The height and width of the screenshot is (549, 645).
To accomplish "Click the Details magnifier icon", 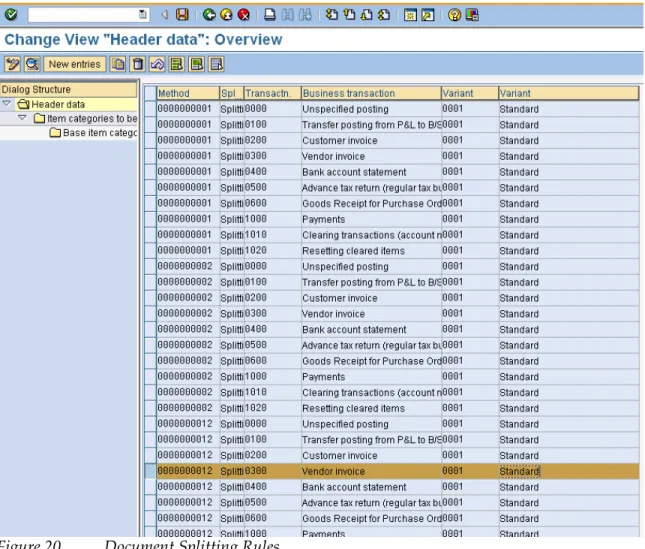I will [x=32, y=64].
